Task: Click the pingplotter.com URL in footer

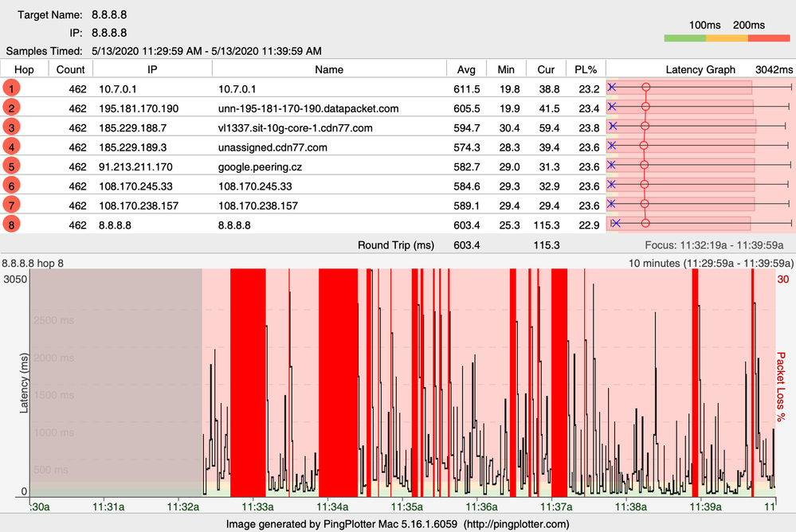Action: click(x=517, y=524)
